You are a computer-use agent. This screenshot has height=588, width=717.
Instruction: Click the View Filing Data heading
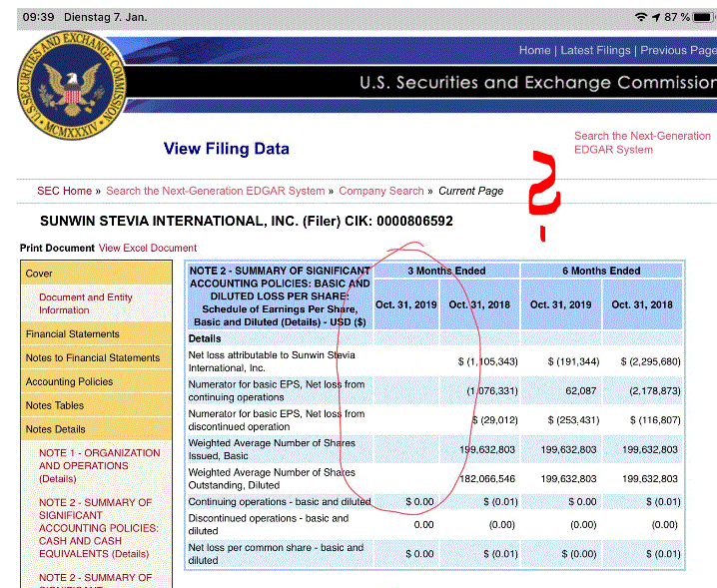[227, 149]
